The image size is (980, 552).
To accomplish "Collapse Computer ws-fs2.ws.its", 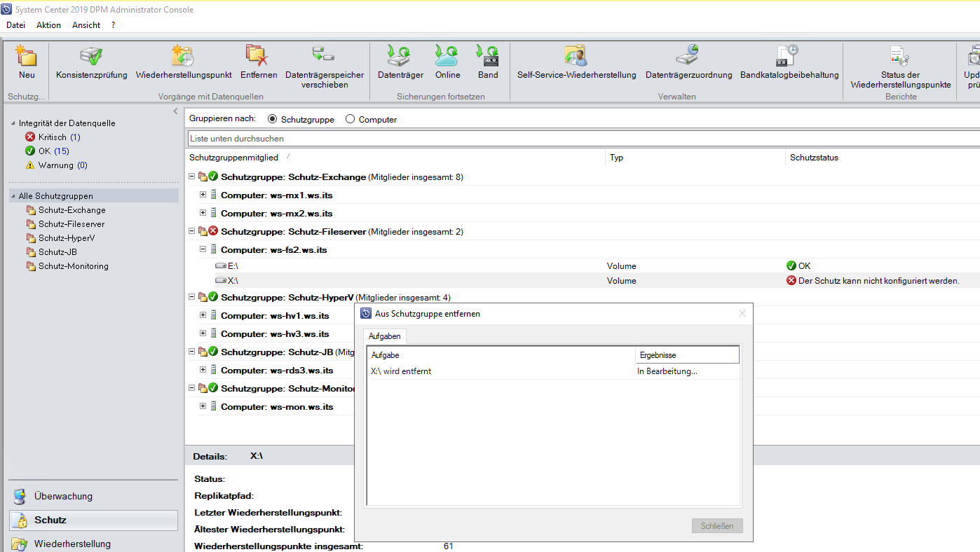I will point(203,249).
